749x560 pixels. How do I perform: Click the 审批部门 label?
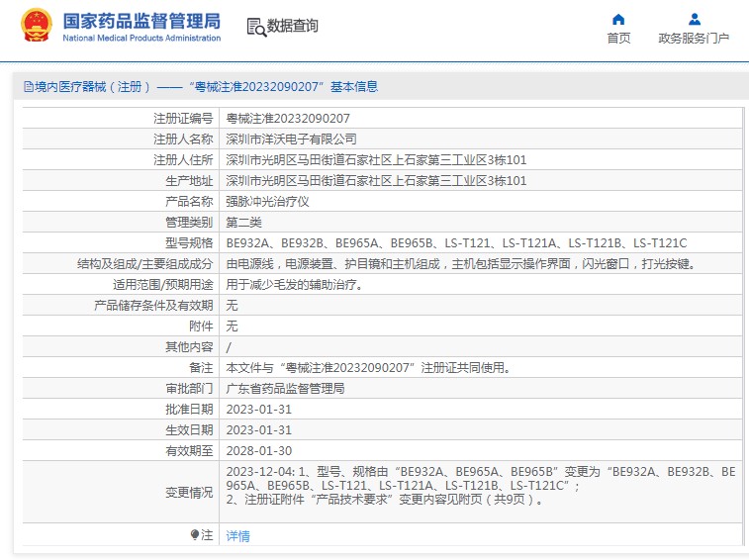tap(189, 389)
